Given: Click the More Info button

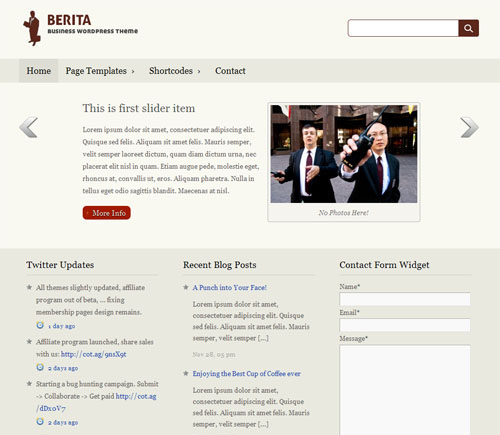Looking at the screenshot, I should 107,213.
